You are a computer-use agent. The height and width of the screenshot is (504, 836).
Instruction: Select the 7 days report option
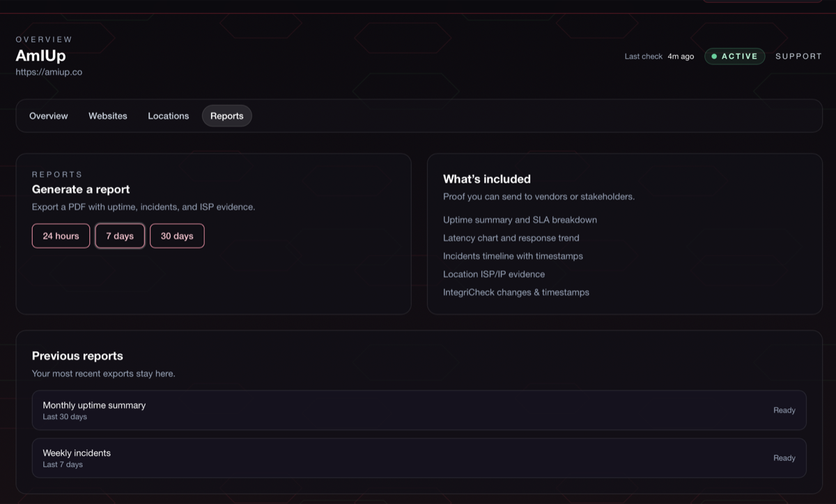119,235
